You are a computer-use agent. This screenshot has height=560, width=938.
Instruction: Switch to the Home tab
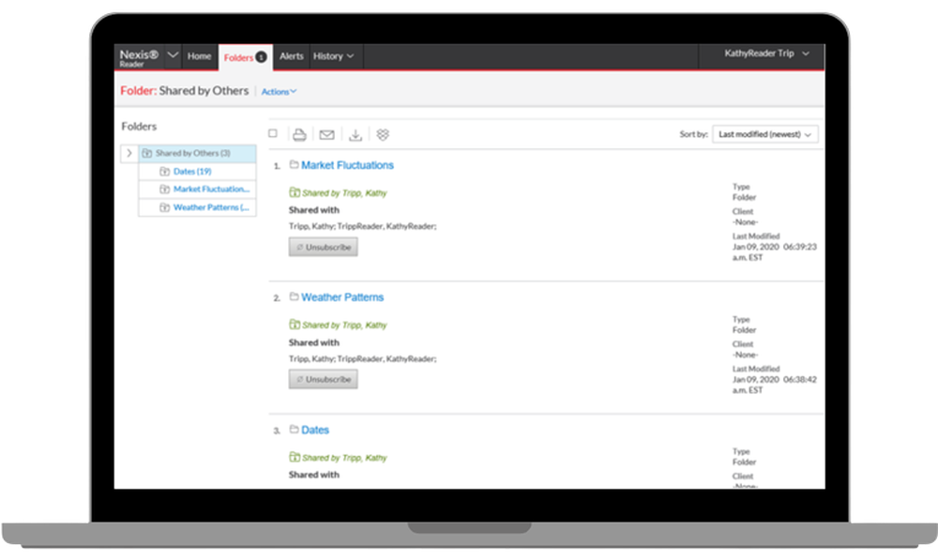tap(198, 56)
